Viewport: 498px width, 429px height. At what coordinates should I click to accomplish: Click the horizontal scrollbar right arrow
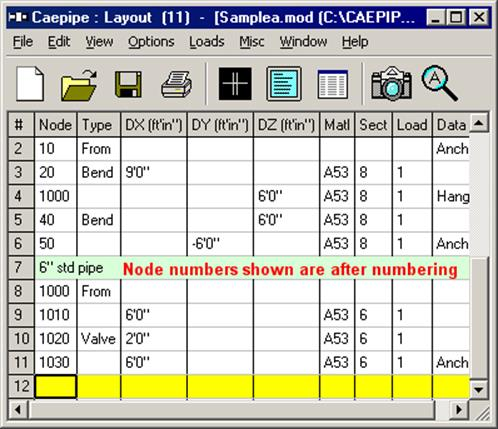[x=459, y=409]
